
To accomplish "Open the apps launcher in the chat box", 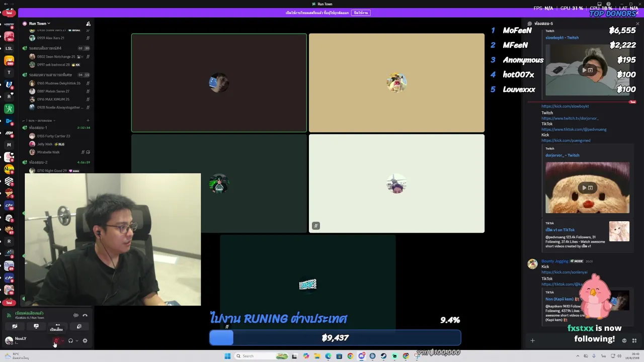I will [634, 341].
